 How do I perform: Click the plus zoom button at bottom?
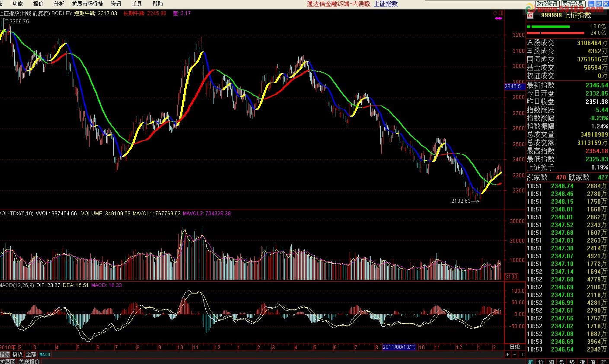tap(508, 354)
